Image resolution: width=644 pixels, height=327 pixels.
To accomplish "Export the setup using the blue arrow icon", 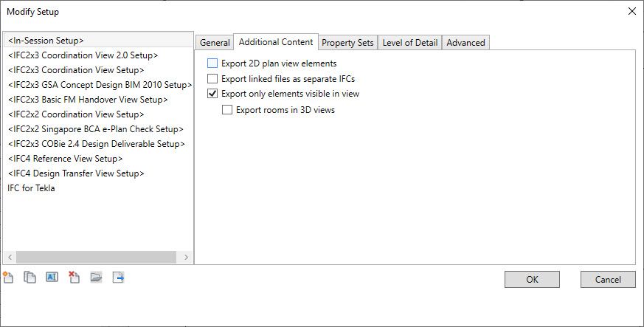I will (x=118, y=278).
